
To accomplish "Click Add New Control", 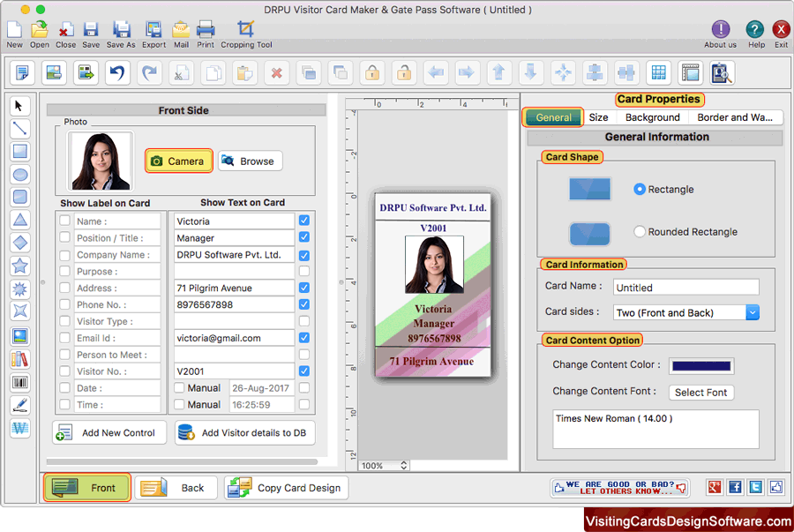I will pos(109,433).
